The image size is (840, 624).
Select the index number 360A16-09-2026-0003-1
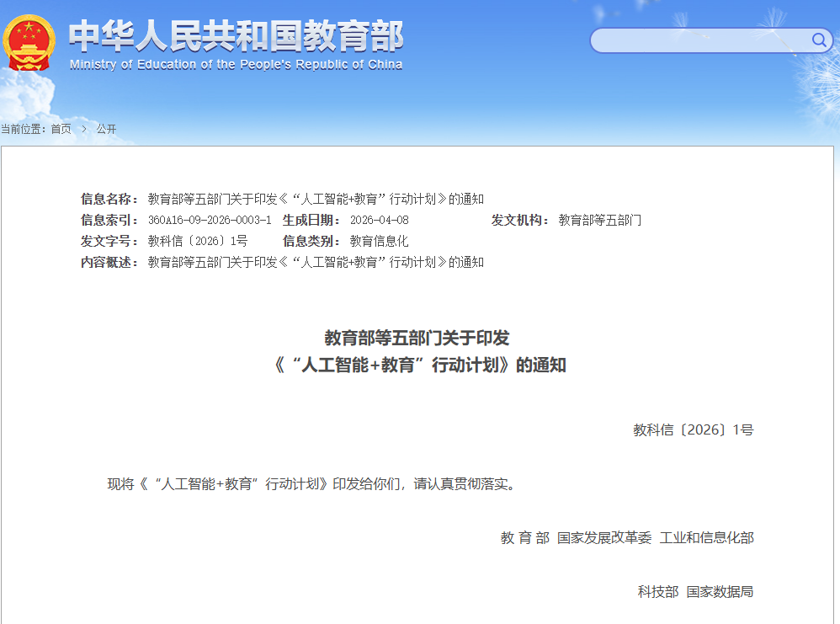tap(210, 220)
